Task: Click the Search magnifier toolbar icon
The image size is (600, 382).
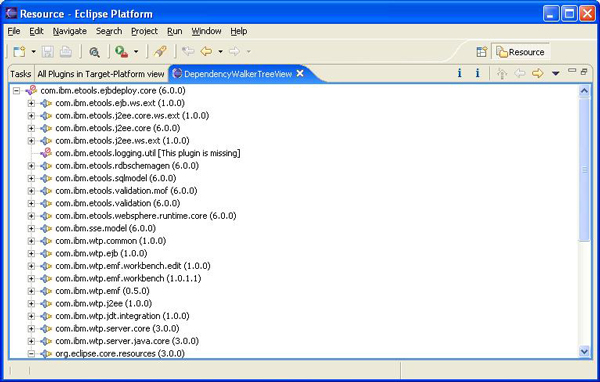Action: click(x=94, y=52)
